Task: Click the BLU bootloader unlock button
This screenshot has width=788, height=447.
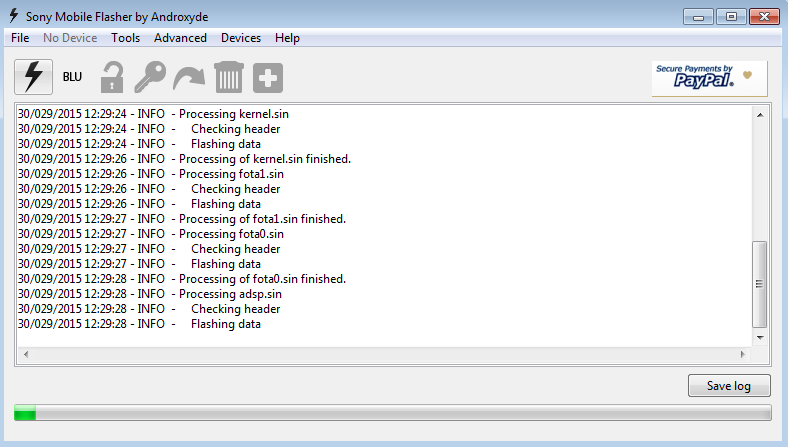Action: pyautogui.click(x=72, y=77)
